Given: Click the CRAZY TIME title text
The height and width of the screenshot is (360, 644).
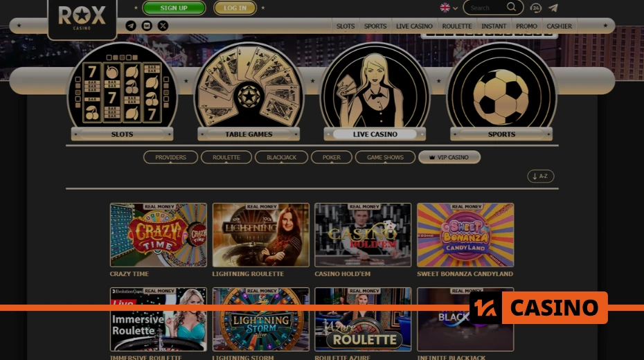Looking at the screenshot, I should (129, 273).
